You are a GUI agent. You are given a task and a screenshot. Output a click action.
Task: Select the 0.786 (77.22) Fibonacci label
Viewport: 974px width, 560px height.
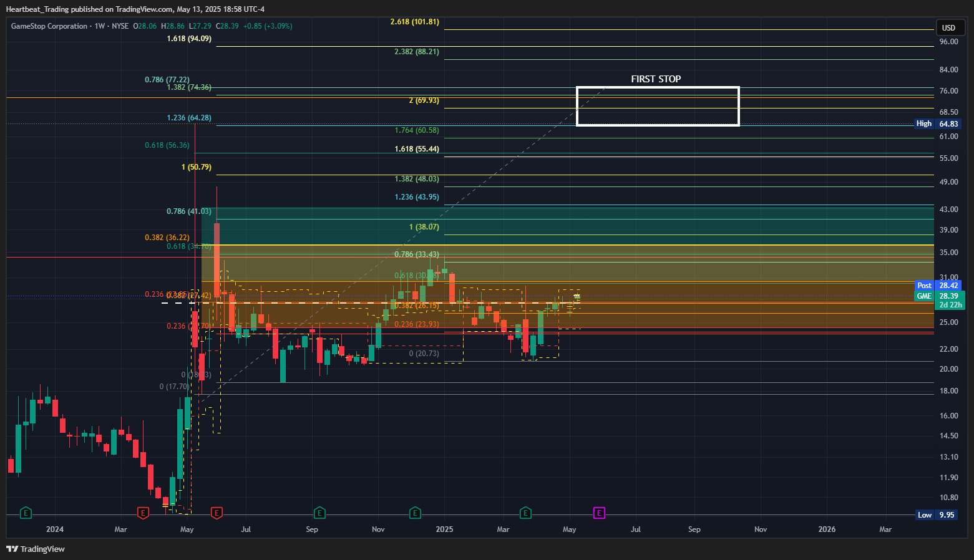(x=167, y=80)
